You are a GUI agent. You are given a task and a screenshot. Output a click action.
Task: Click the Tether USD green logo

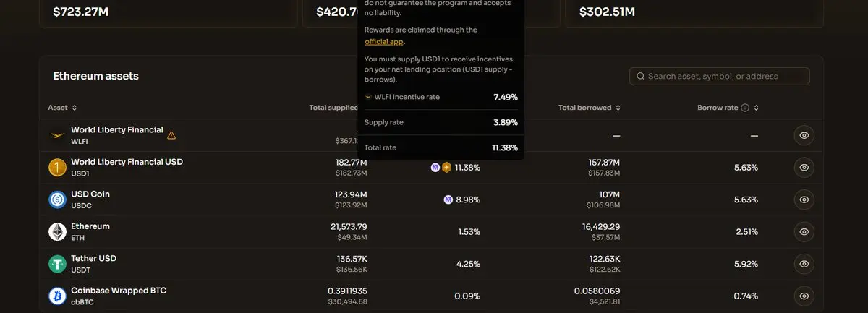point(57,264)
